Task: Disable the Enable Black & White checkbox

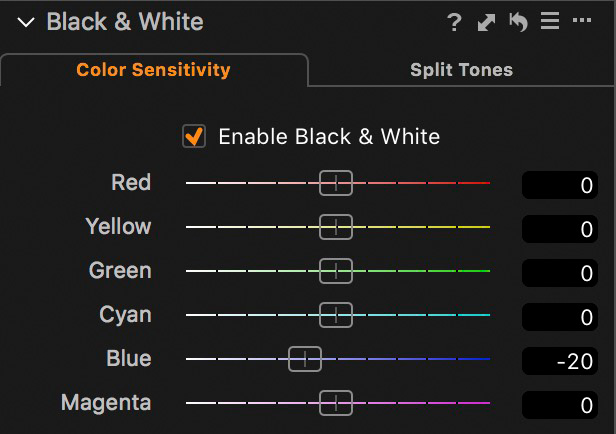Action: point(194,136)
